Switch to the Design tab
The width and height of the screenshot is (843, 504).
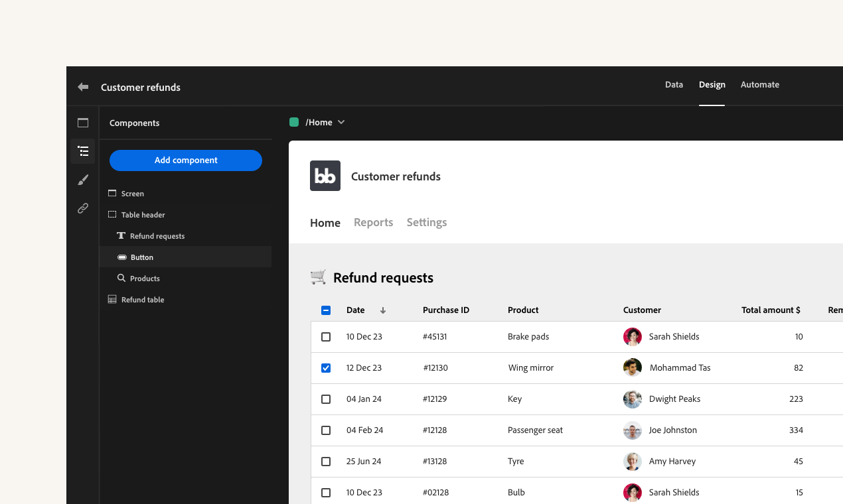(x=712, y=85)
